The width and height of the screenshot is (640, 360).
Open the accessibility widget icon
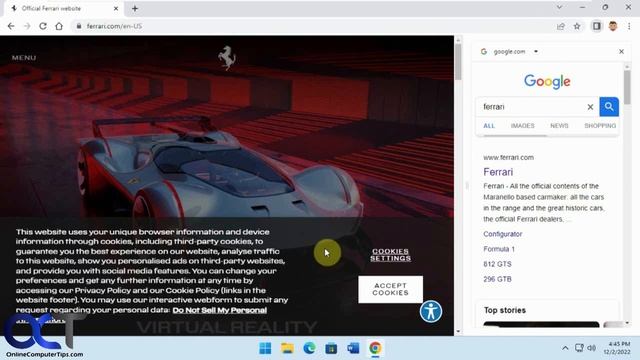[431, 311]
